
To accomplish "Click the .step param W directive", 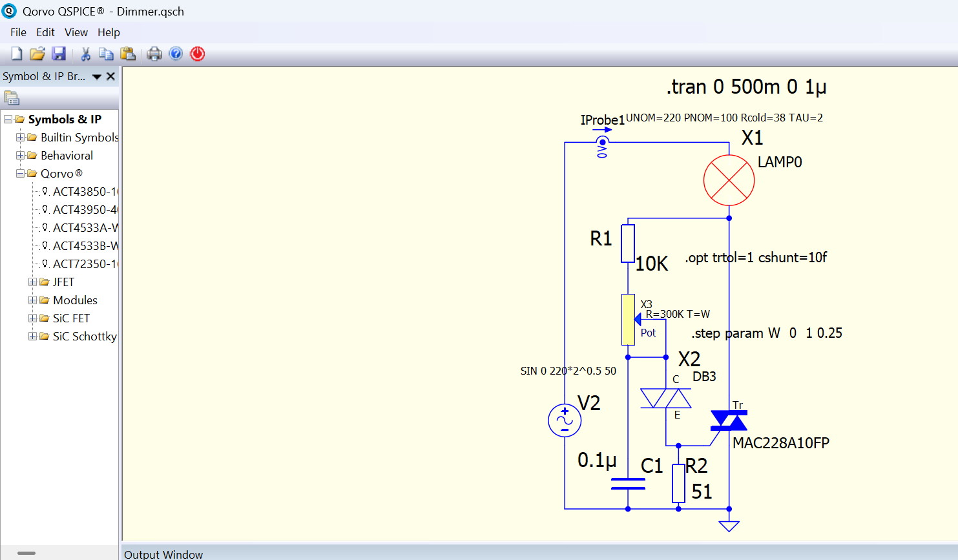I will coord(767,333).
